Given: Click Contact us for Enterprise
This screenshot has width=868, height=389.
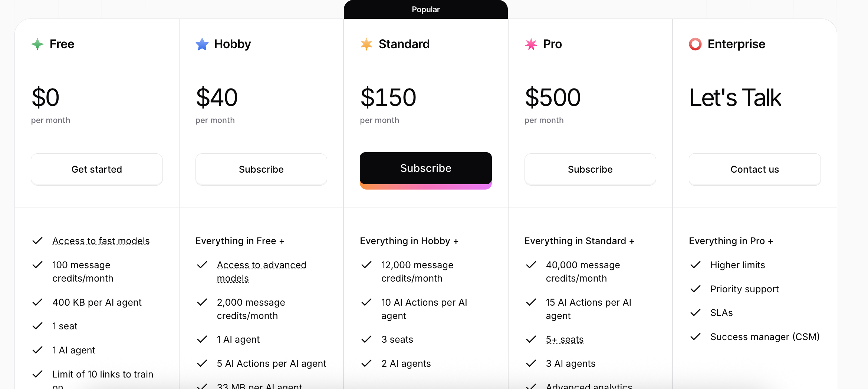Looking at the screenshot, I should pos(755,169).
